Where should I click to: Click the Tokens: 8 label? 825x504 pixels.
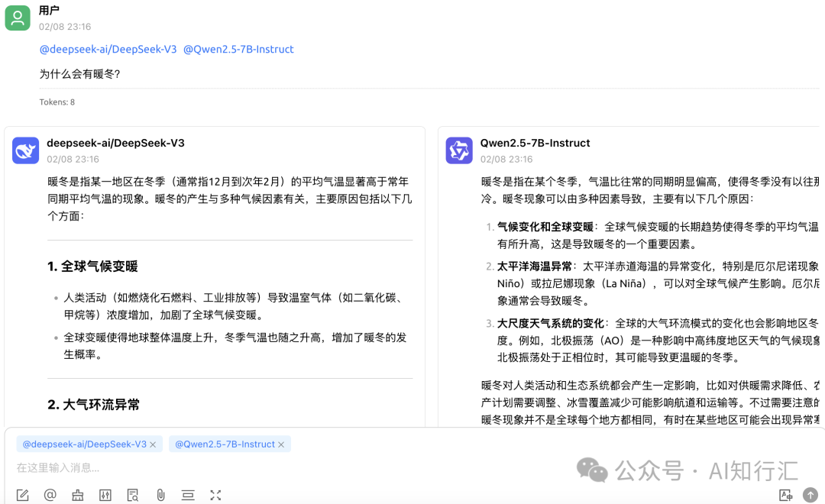pyautogui.click(x=57, y=102)
